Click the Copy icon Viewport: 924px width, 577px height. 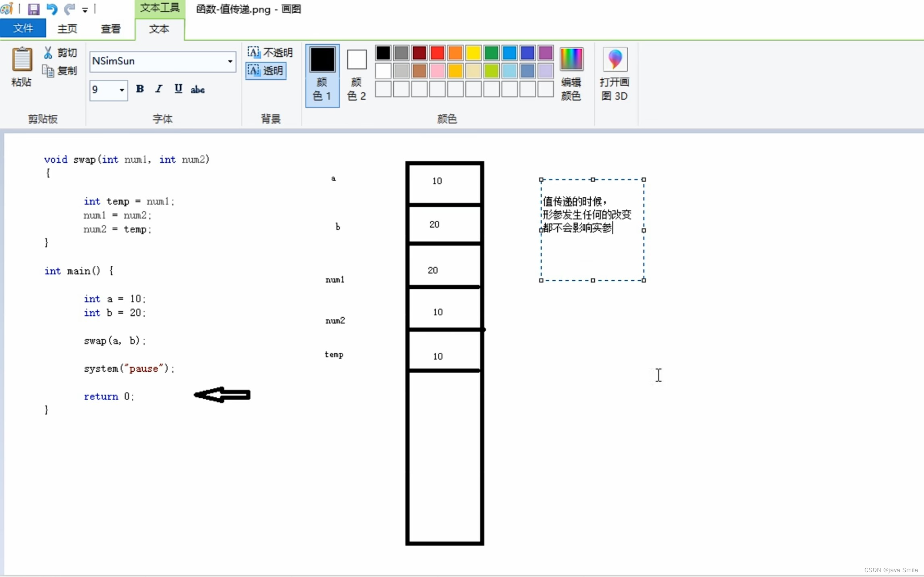(48, 71)
